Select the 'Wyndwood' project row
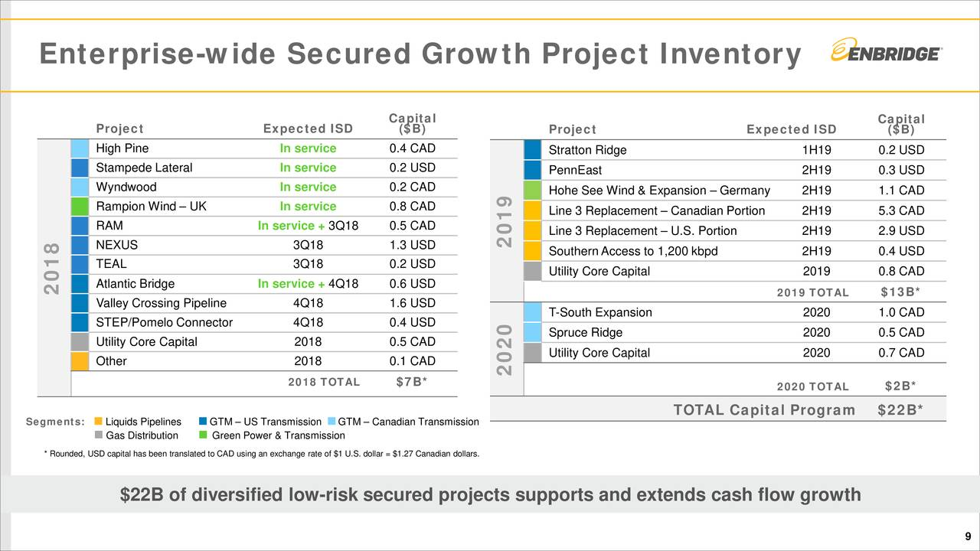Image resolution: width=980 pixels, height=551 pixels. coord(264,187)
